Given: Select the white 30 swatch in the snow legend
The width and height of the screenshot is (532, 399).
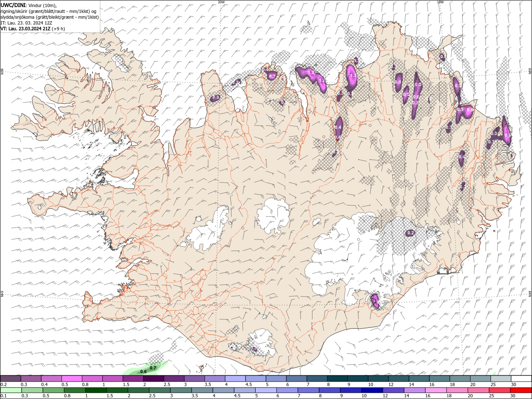Looking at the screenshot, I should 521,379.
